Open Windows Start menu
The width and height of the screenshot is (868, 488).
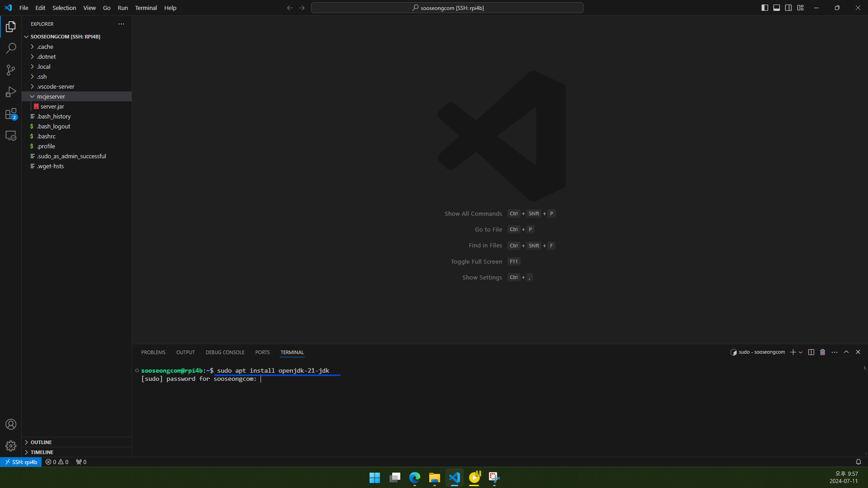(375, 478)
